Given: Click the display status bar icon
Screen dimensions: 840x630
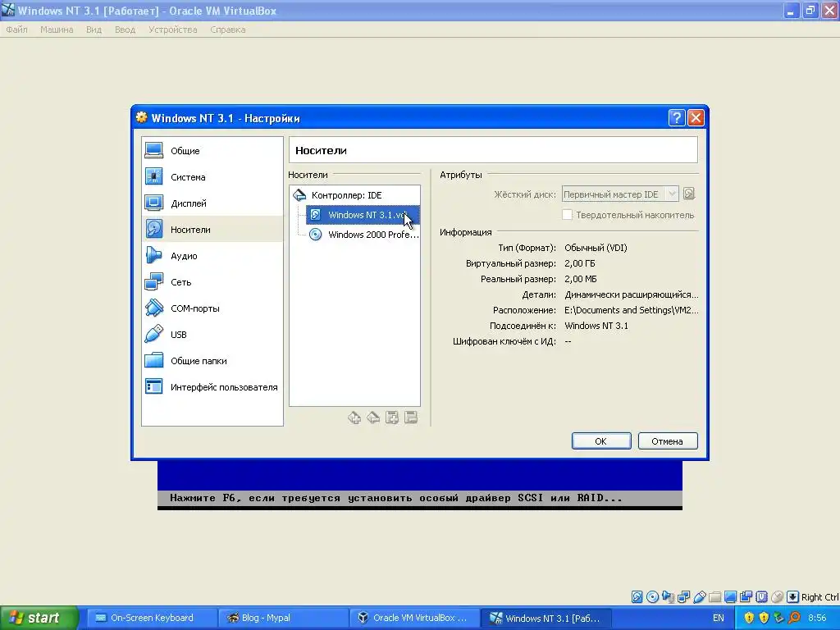Looking at the screenshot, I should coord(730,597).
